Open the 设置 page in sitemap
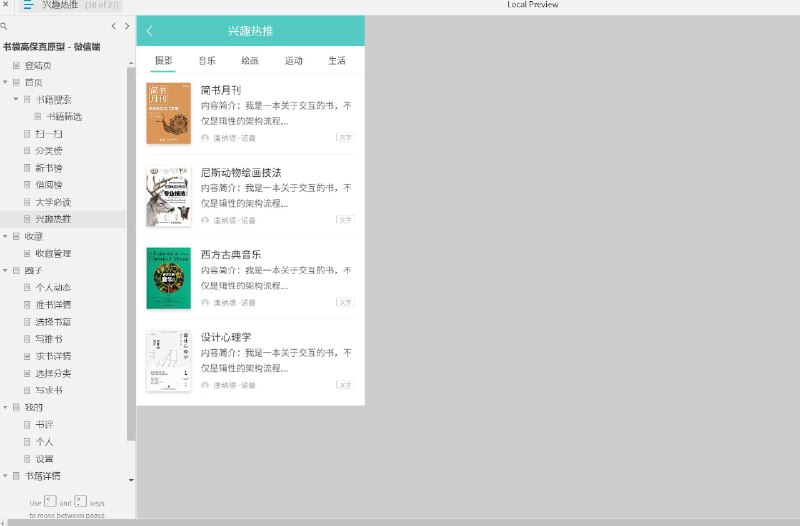This screenshot has height=526, width=800. [x=44, y=458]
